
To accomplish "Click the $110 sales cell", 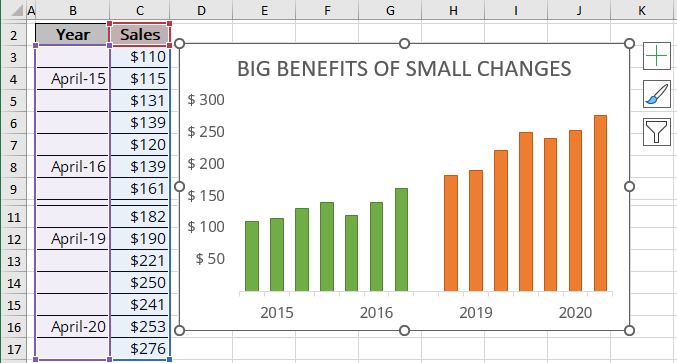I will coord(140,57).
